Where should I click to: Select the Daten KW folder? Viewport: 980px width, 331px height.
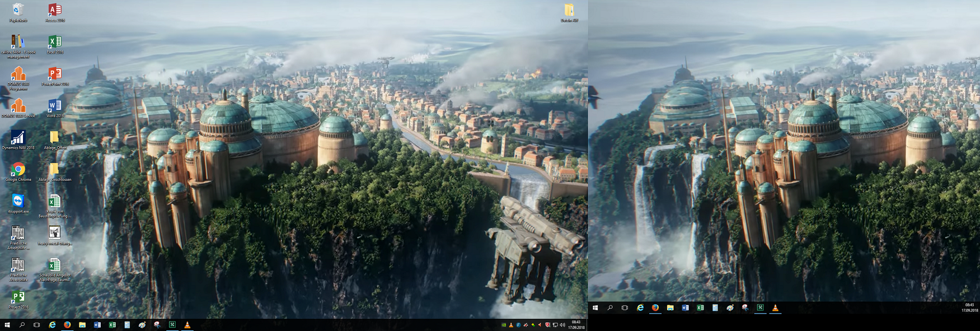pos(569,10)
